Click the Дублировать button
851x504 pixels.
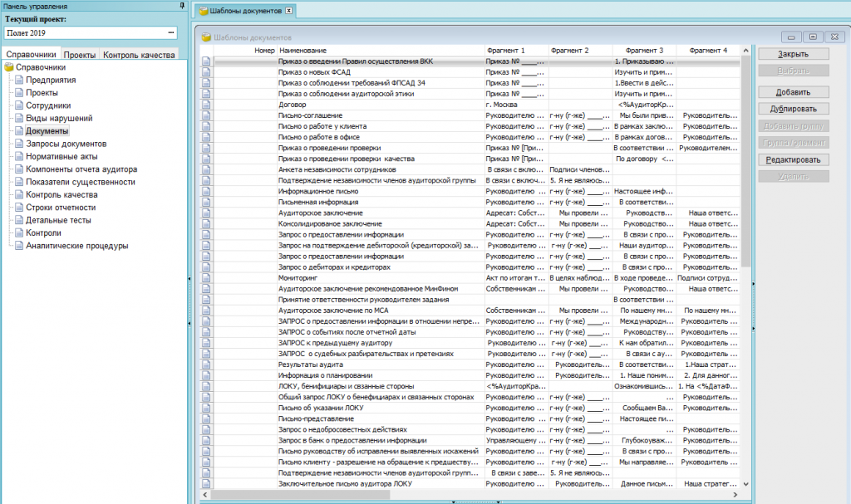(794, 109)
